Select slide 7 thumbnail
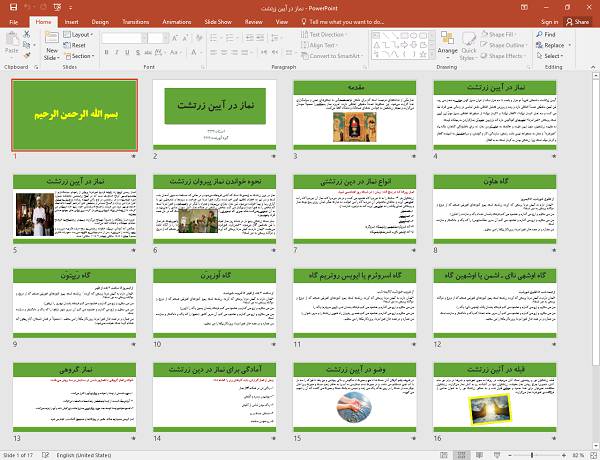 355,209
